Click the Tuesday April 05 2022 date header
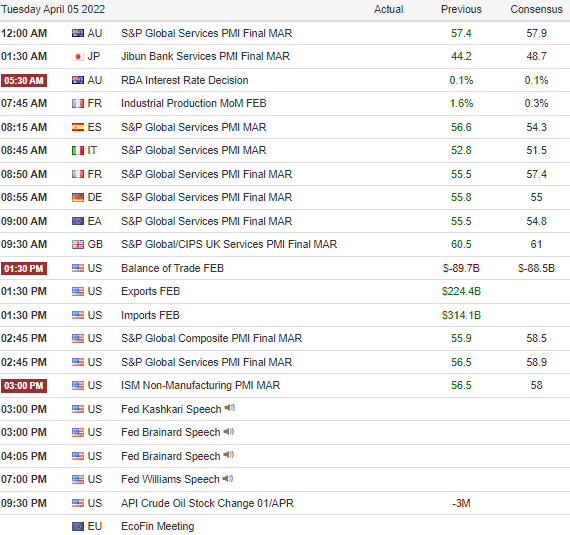This screenshot has height=535, width=570. [x=53, y=9]
